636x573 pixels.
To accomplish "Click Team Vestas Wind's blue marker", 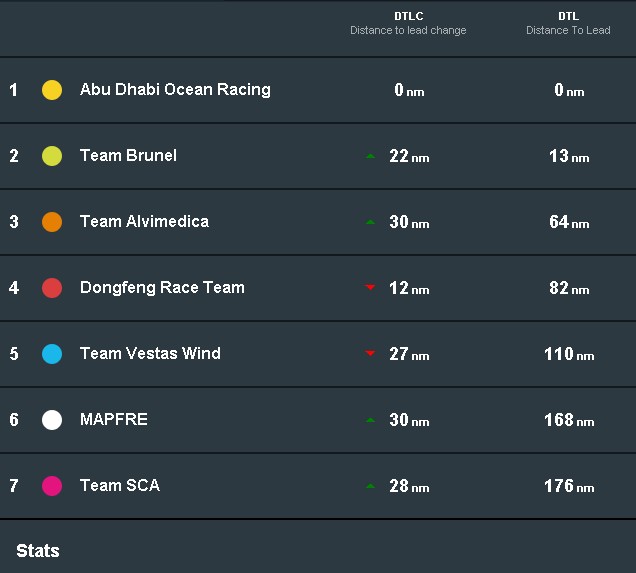I will [x=52, y=354].
